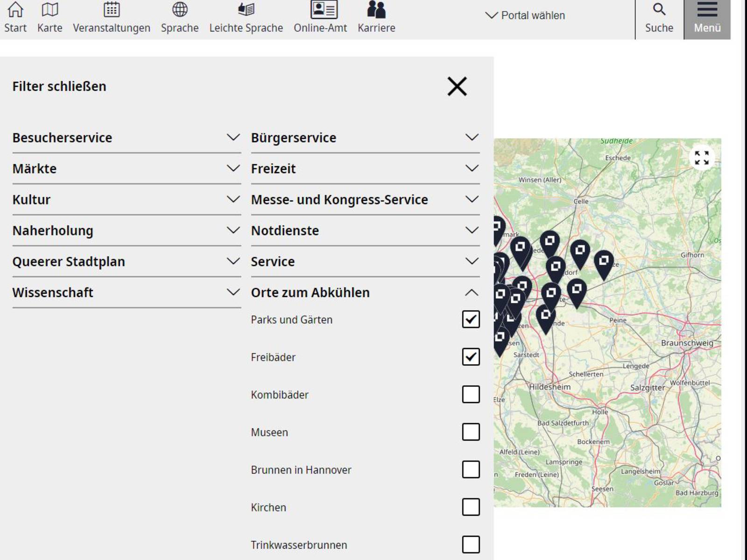Expand the Notdienste filter section
This screenshot has height=560, width=747.
(365, 231)
